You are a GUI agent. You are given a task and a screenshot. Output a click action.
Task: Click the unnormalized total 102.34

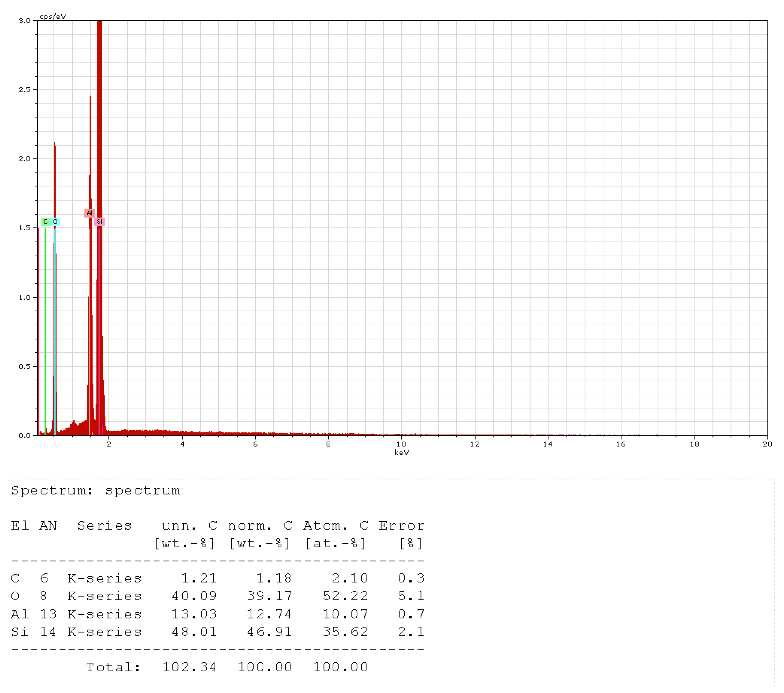pyautogui.click(x=190, y=667)
